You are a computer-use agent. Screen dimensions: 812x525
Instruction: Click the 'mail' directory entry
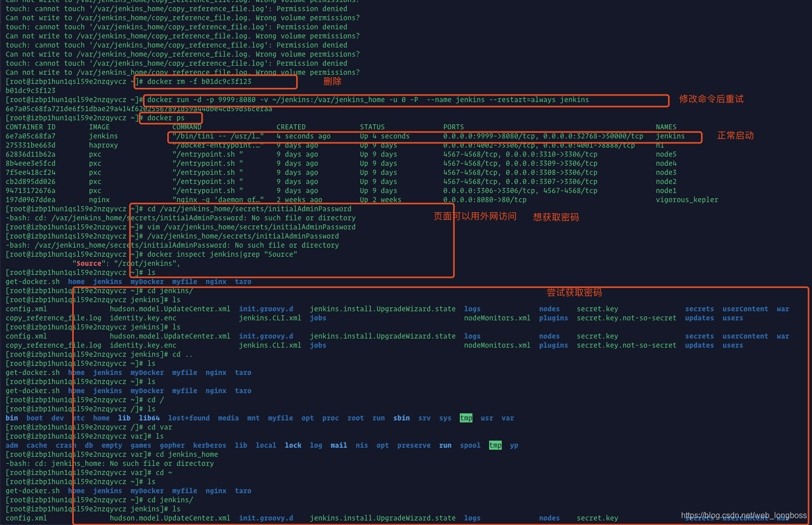click(339, 445)
